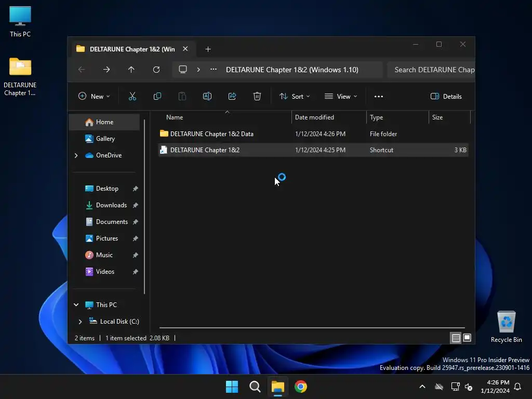The width and height of the screenshot is (532, 399).
Task: Open pinned Videos folder
Action: [105, 272]
